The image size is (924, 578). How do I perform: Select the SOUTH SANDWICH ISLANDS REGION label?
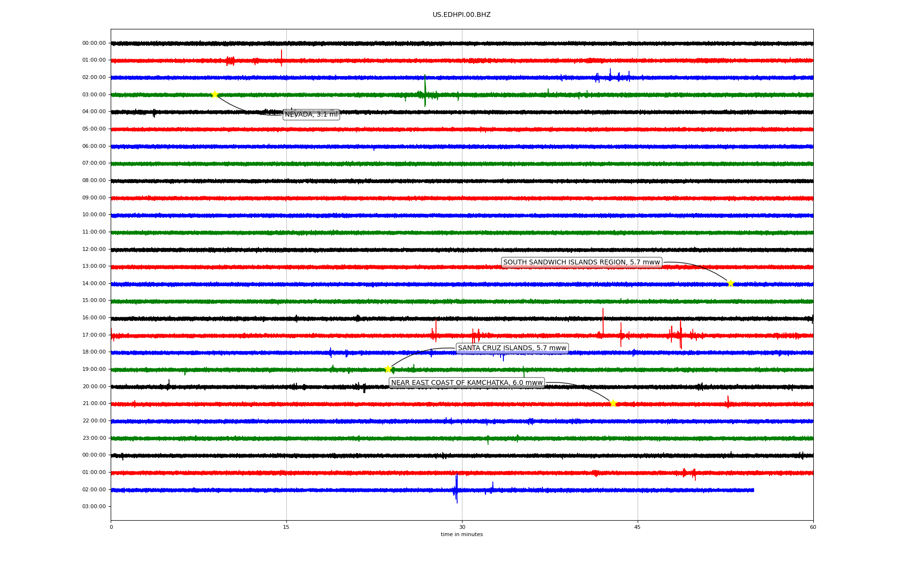pyautogui.click(x=581, y=263)
